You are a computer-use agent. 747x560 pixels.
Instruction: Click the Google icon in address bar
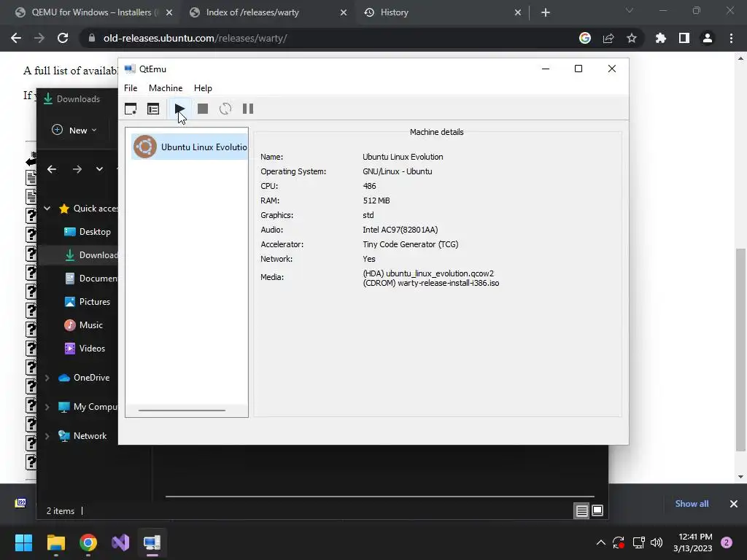click(x=585, y=38)
